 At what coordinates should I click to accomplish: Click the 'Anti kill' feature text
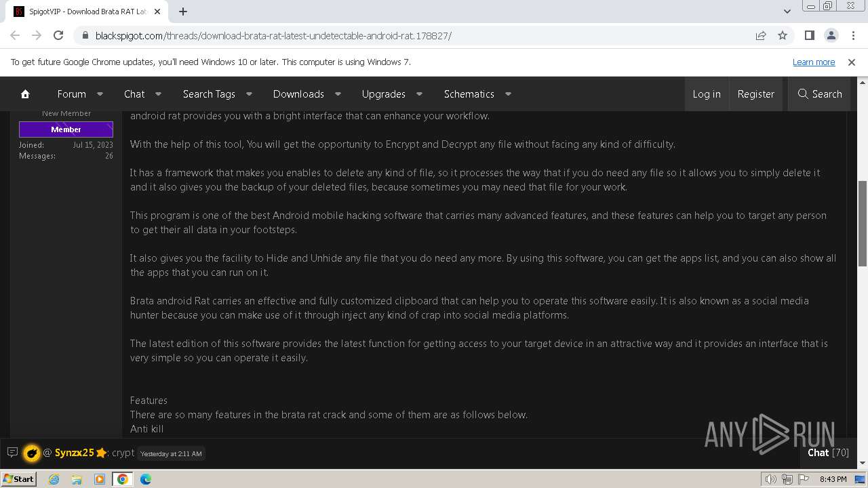pyautogui.click(x=147, y=429)
